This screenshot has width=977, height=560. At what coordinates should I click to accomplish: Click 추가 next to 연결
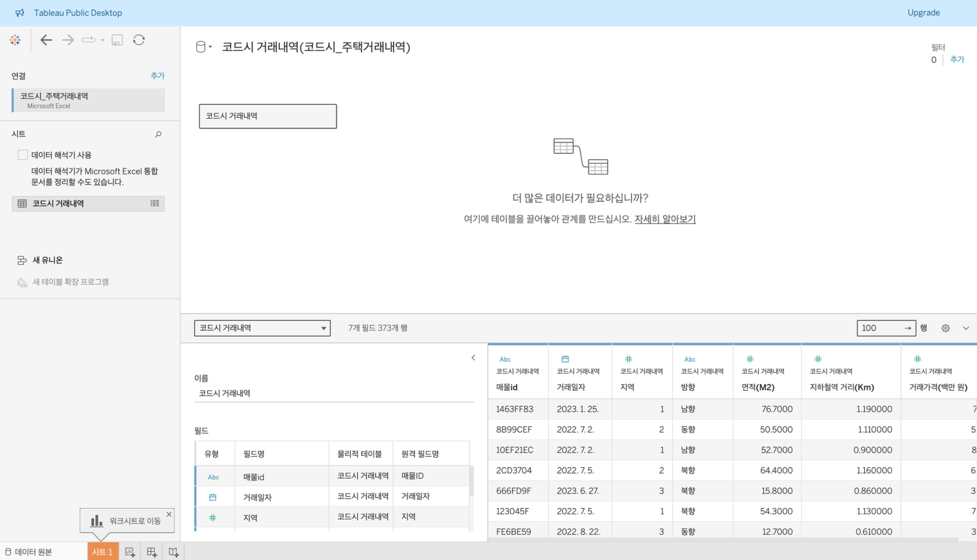click(158, 76)
